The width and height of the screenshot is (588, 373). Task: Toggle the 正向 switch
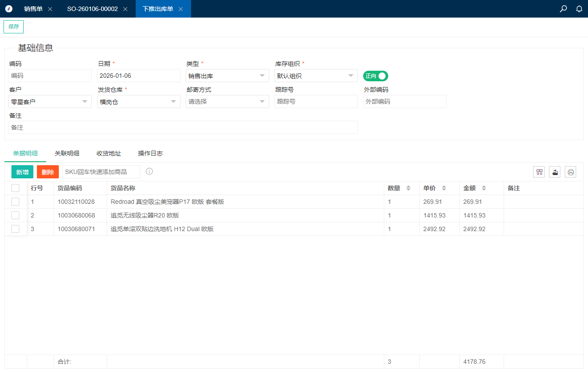[x=375, y=76]
